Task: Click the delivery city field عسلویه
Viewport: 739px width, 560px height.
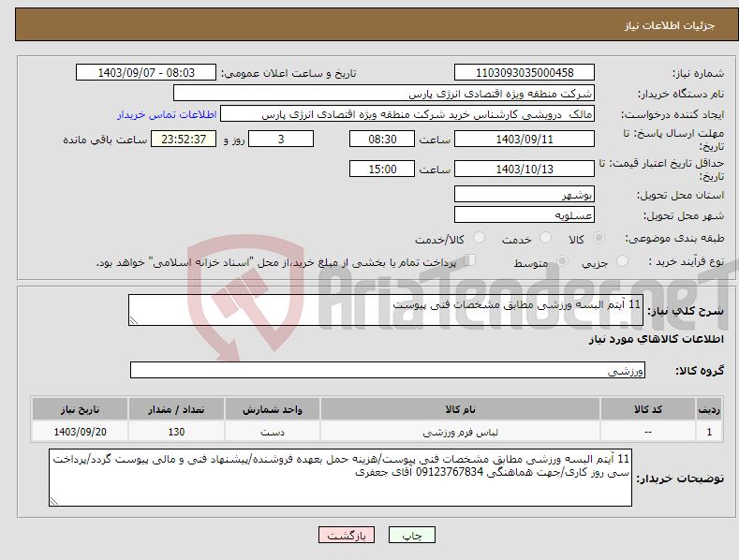Action: coord(525,215)
